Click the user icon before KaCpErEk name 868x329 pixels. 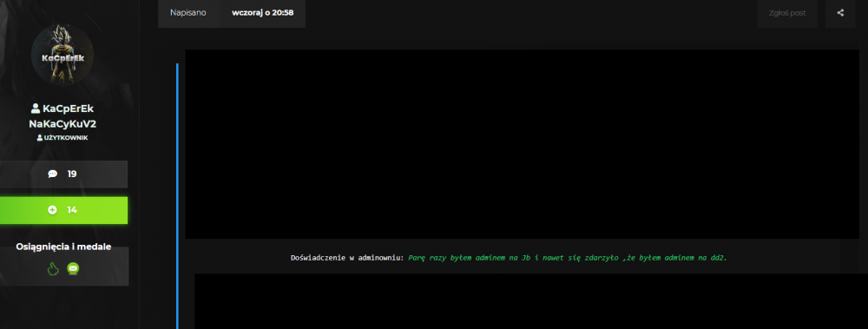coord(36,109)
